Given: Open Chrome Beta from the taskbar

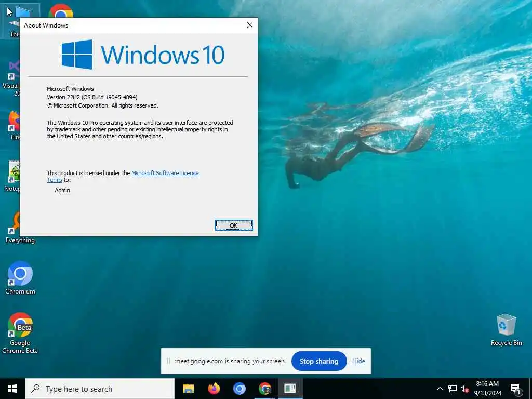Looking at the screenshot, I should coord(264,389).
